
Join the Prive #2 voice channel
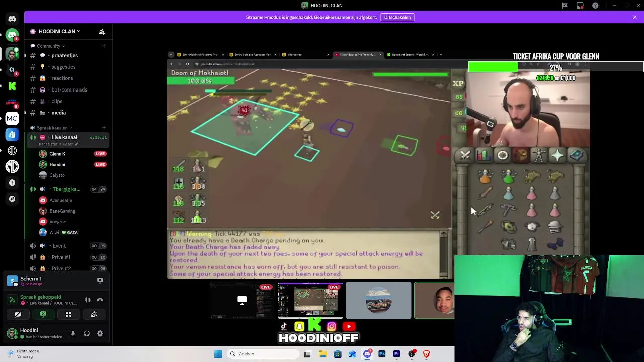click(68, 268)
